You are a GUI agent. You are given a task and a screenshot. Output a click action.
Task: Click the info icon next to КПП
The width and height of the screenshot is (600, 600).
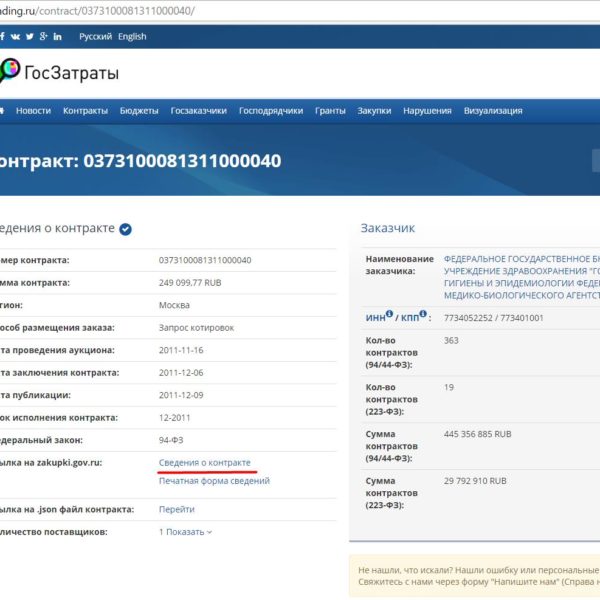coord(423,314)
